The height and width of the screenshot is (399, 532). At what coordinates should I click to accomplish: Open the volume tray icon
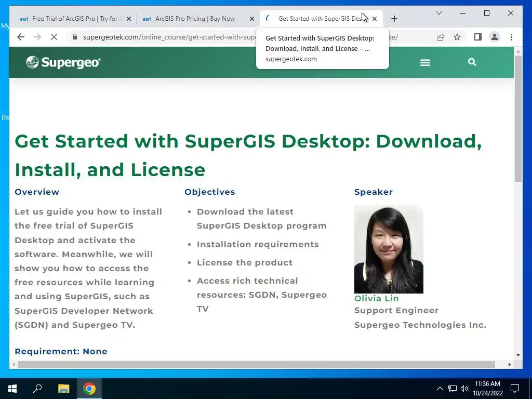point(464,389)
